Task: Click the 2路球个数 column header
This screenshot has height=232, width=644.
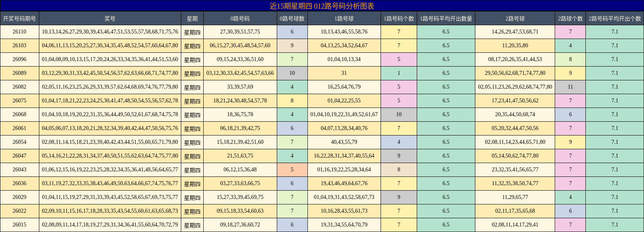Action: pyautogui.click(x=570, y=19)
